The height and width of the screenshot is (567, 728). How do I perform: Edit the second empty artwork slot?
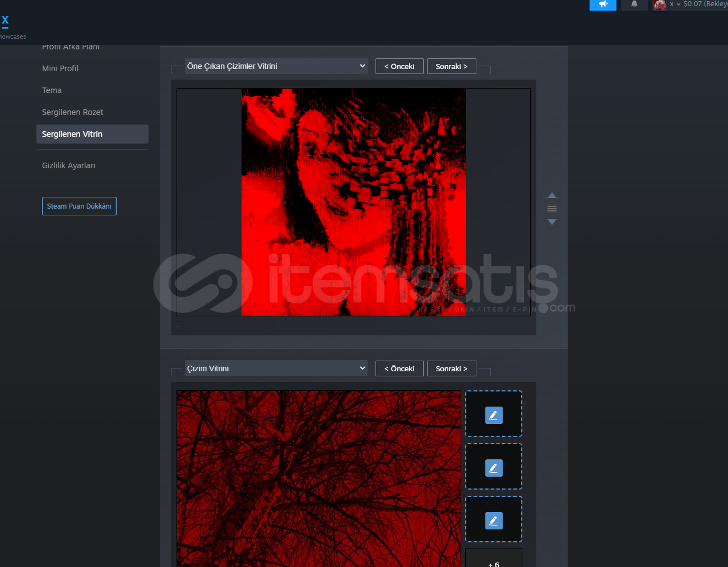pyautogui.click(x=494, y=468)
